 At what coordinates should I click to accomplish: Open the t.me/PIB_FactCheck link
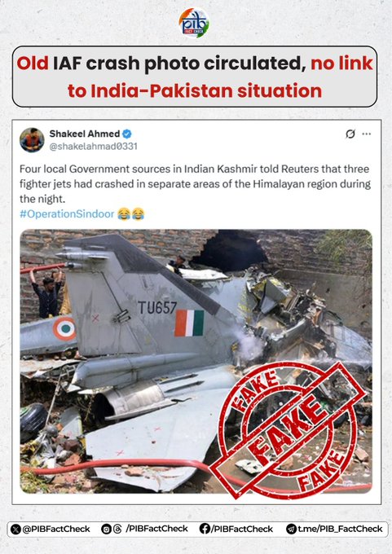340,529
